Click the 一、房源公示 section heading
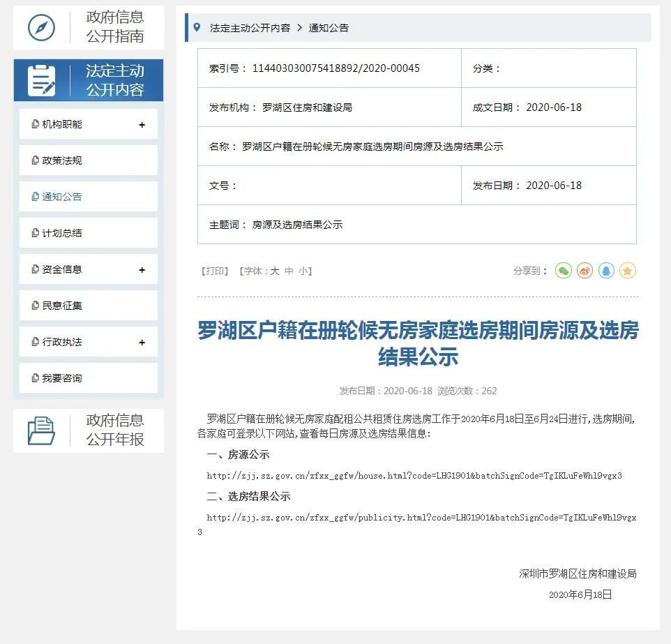The height and width of the screenshot is (644, 671). (x=239, y=455)
